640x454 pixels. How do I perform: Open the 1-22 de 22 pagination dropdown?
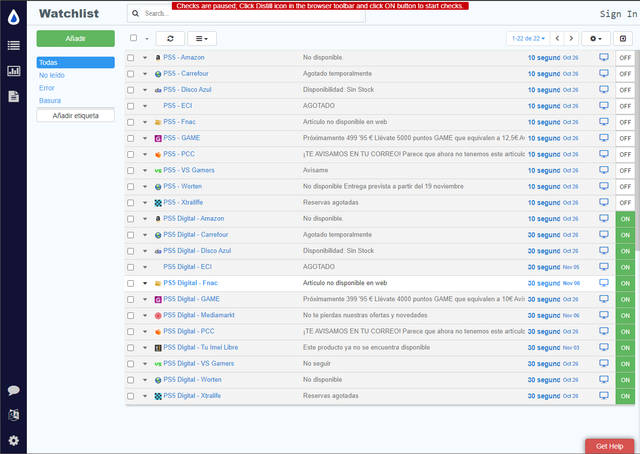[528, 38]
